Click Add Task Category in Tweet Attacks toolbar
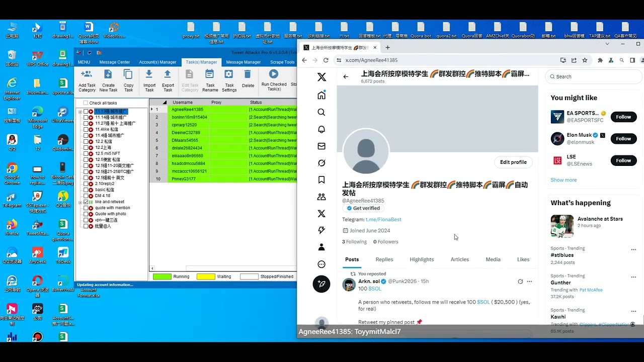The height and width of the screenshot is (362, 644). pyautogui.click(x=87, y=81)
